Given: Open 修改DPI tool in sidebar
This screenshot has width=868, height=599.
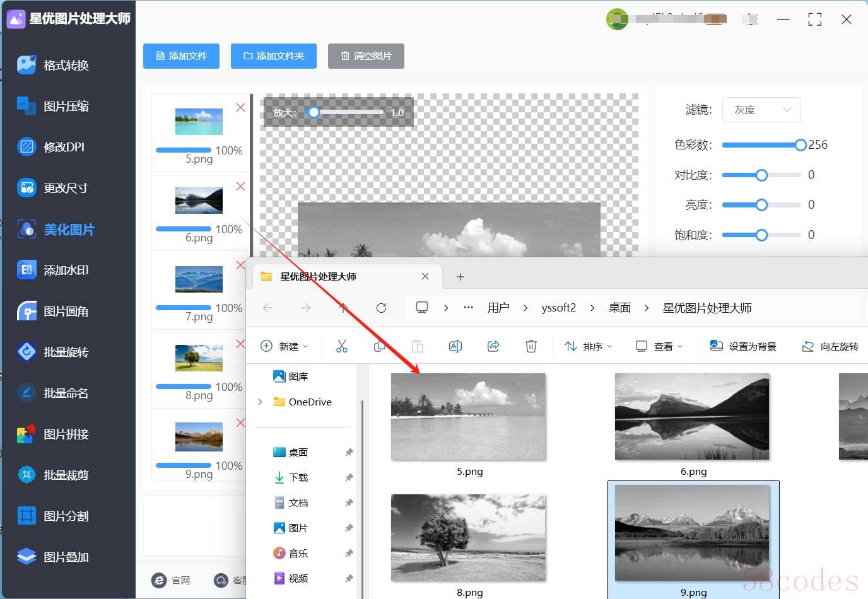Looking at the screenshot, I should [x=52, y=147].
